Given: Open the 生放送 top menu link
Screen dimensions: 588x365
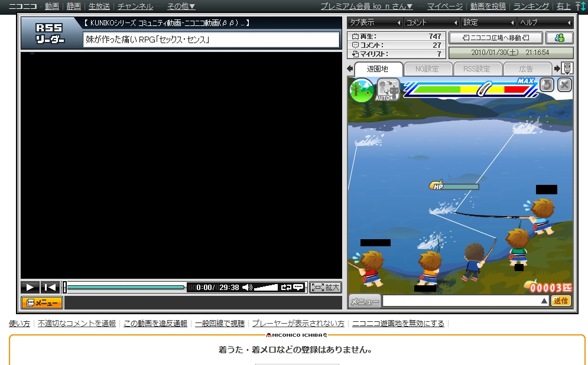Looking at the screenshot, I should point(99,6).
